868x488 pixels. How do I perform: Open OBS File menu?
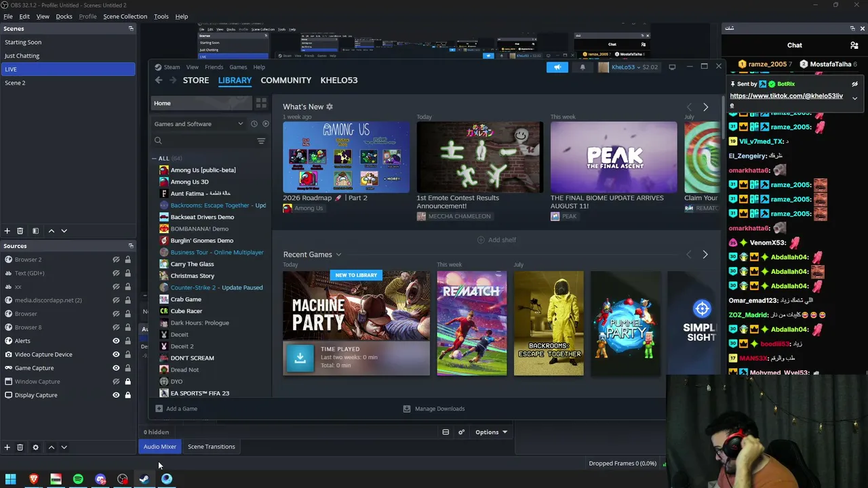[x=8, y=16]
